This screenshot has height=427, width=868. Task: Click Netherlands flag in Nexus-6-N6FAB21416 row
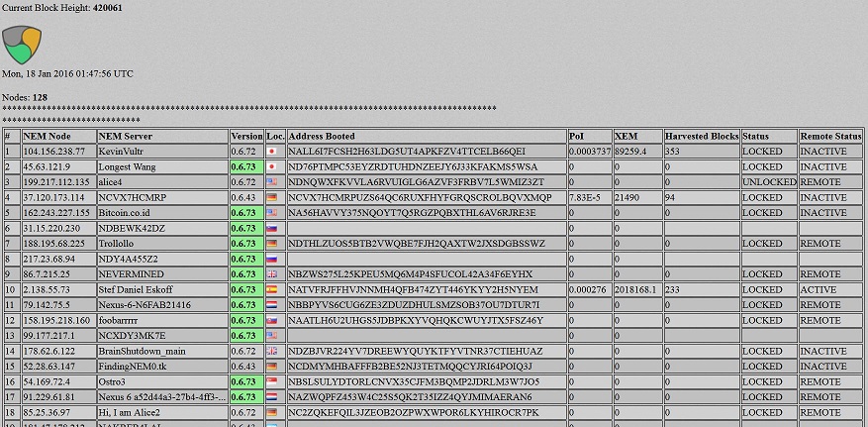[x=271, y=305]
